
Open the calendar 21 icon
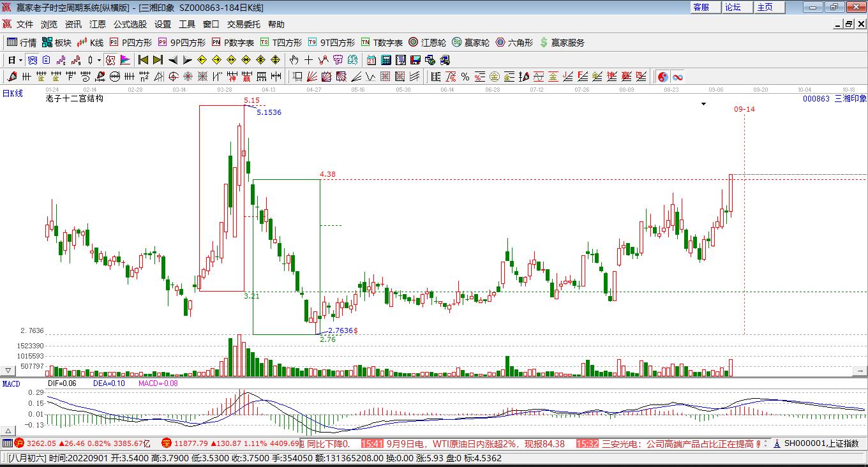[371, 60]
